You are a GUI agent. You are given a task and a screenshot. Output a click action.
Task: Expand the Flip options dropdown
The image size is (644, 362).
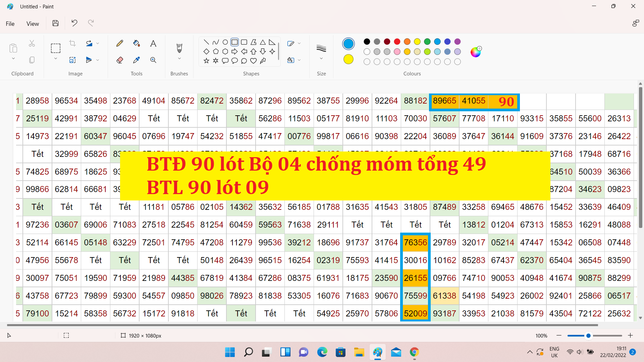click(x=98, y=60)
